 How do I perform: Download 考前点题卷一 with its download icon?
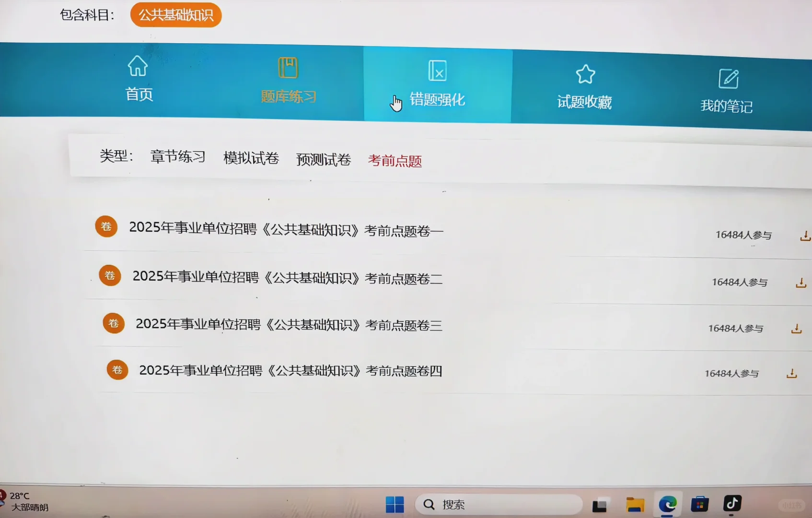pos(806,235)
